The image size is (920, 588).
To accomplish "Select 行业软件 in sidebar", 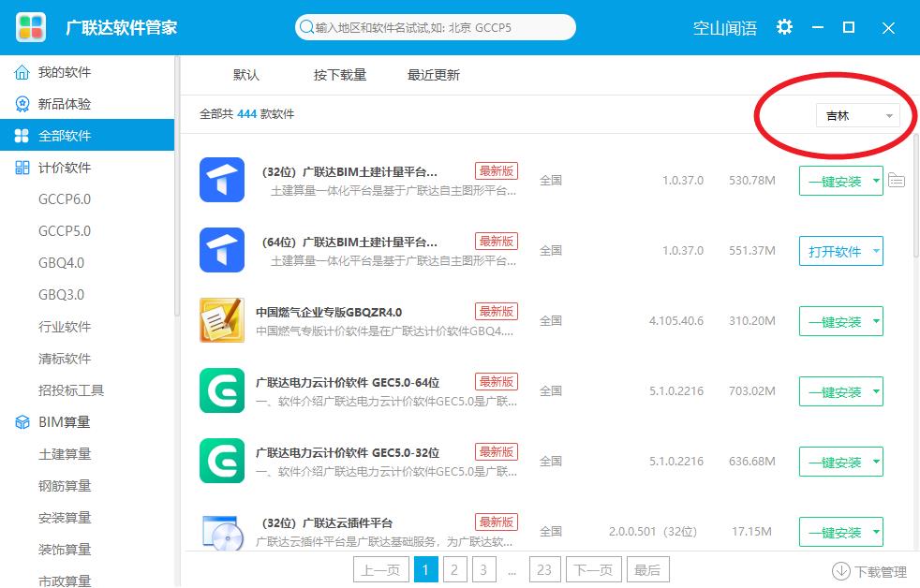I will (65, 327).
